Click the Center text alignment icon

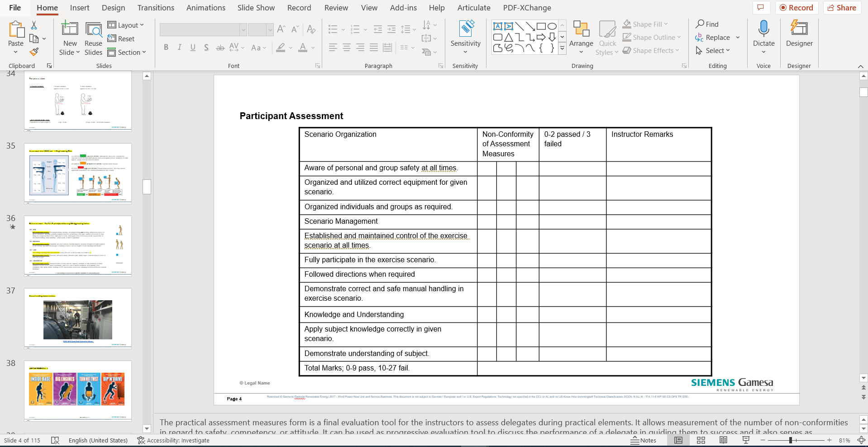pos(347,48)
